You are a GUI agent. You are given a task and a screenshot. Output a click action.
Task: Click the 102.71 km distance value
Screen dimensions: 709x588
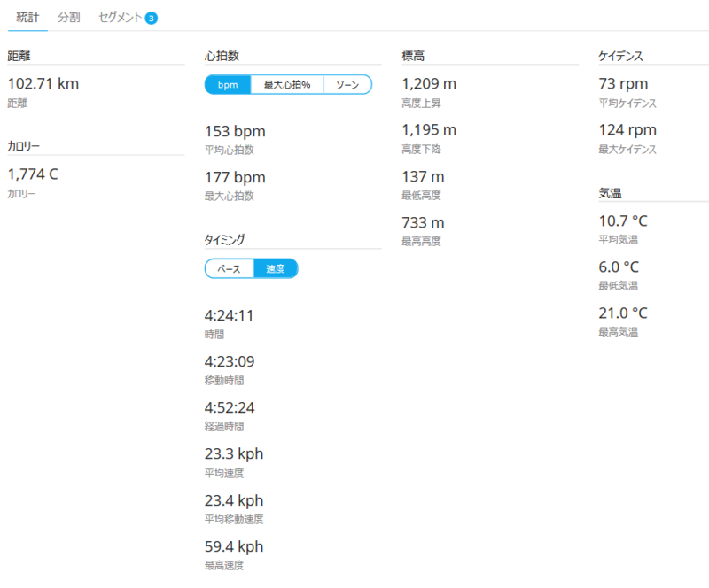pos(43,83)
